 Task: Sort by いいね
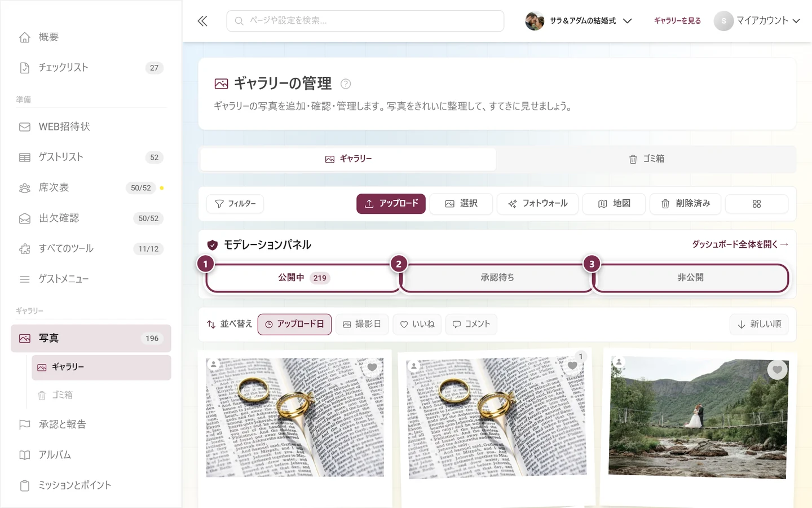pyautogui.click(x=417, y=324)
